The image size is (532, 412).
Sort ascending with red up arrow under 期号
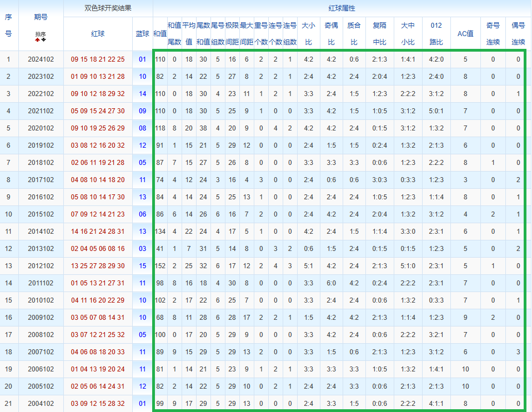(x=37, y=40)
